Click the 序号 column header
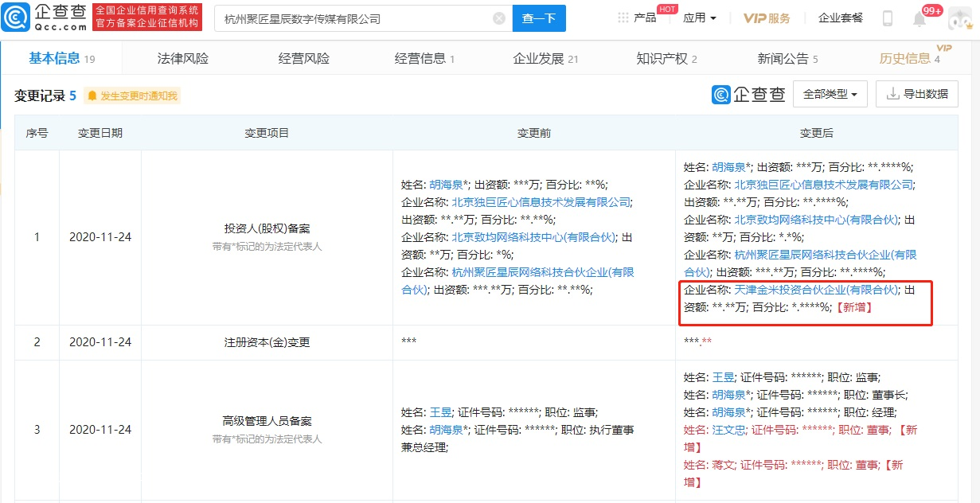This screenshot has height=503, width=980. click(37, 133)
